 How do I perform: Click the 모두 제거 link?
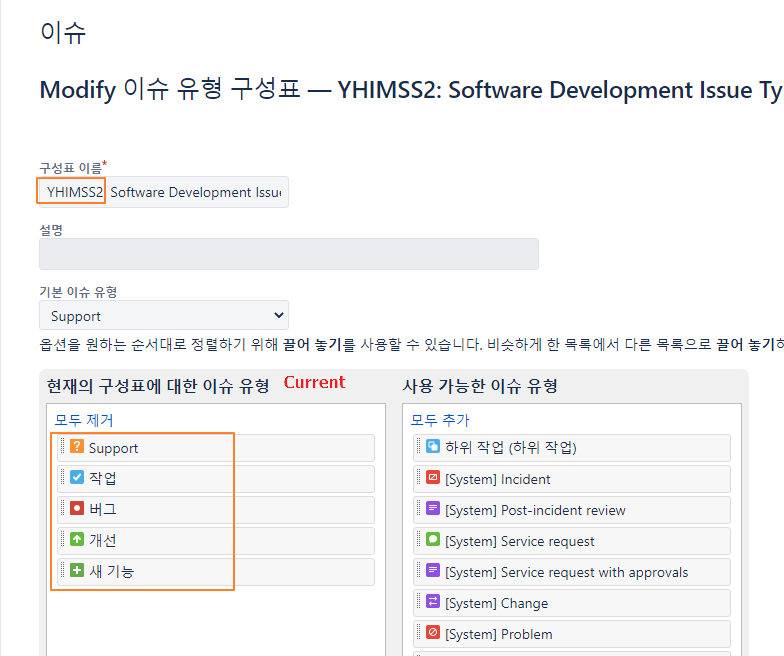pyautogui.click(x=84, y=420)
